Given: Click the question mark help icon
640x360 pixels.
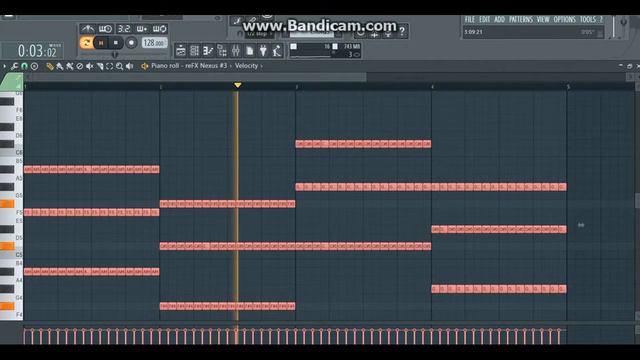Looking at the screenshot, I should 402,31.
